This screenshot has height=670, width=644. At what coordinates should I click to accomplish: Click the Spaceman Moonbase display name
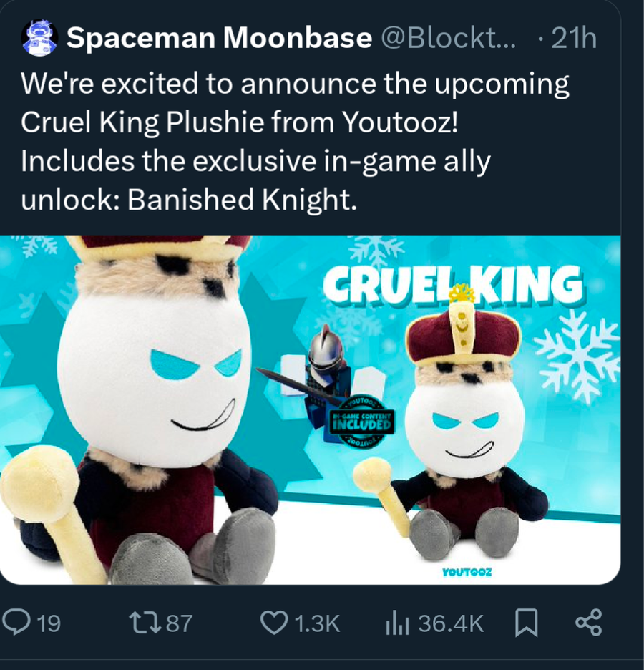[x=219, y=38]
